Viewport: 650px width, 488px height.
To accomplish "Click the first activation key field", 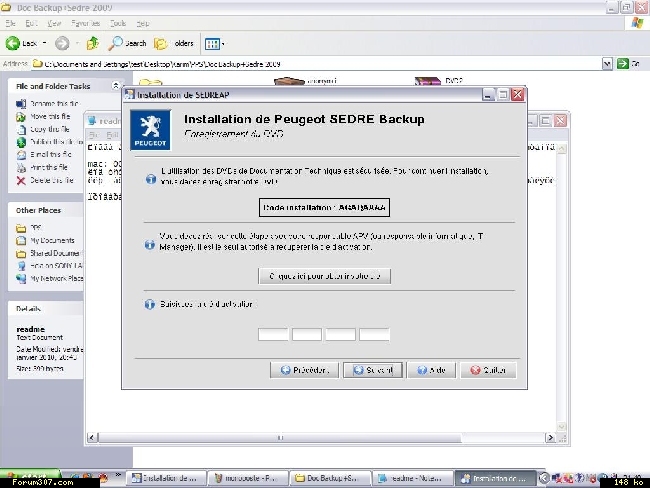I will [273, 334].
